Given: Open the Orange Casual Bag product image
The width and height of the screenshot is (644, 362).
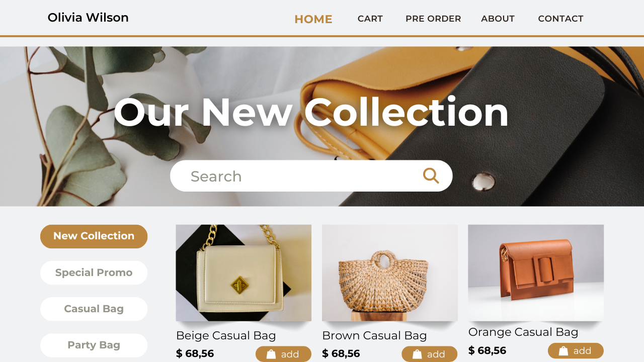Looking at the screenshot, I should coord(536,273).
